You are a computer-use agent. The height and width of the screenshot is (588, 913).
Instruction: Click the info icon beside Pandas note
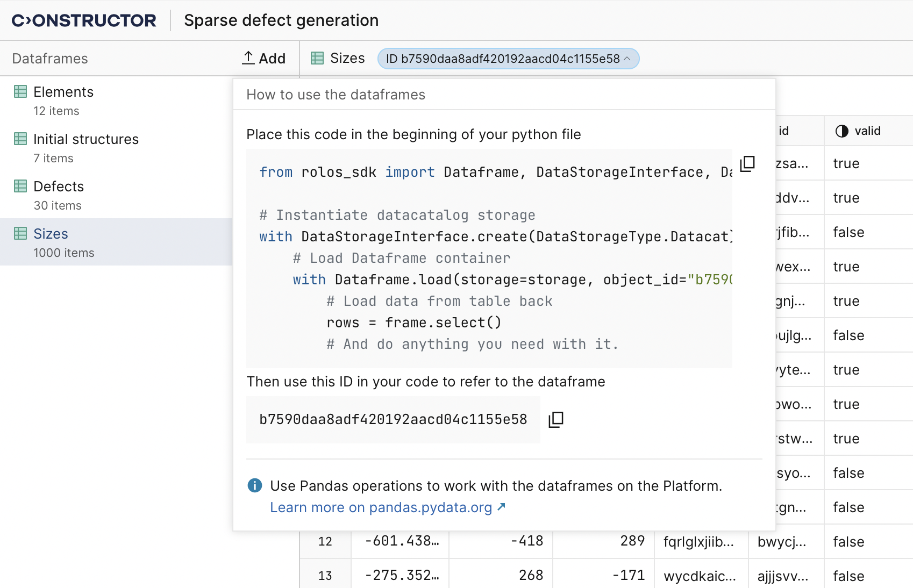click(255, 486)
